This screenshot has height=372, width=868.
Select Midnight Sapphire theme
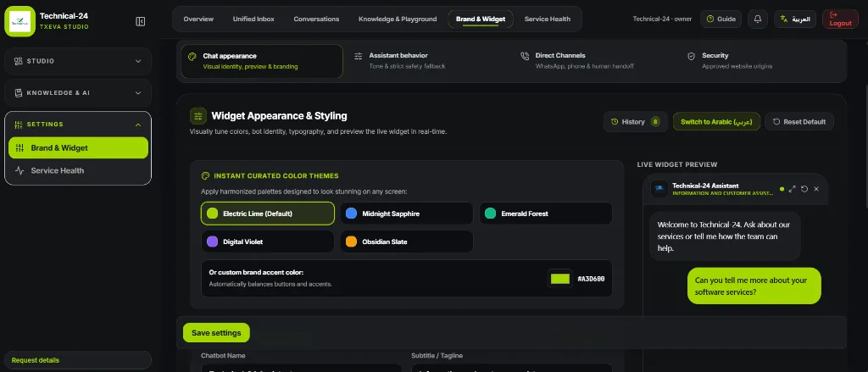(x=407, y=214)
